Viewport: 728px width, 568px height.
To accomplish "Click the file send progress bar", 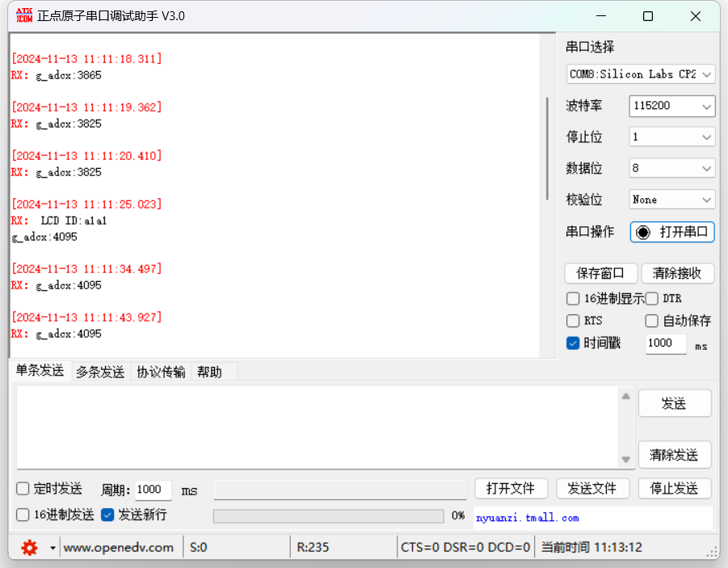I will click(x=328, y=516).
